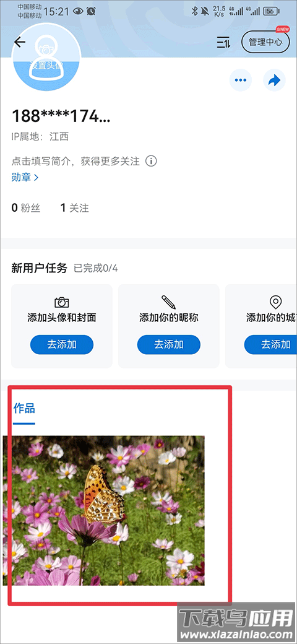The height and width of the screenshot is (644, 297).
Task: Click the info icon beside 简介 hint
Action: pyautogui.click(x=151, y=161)
